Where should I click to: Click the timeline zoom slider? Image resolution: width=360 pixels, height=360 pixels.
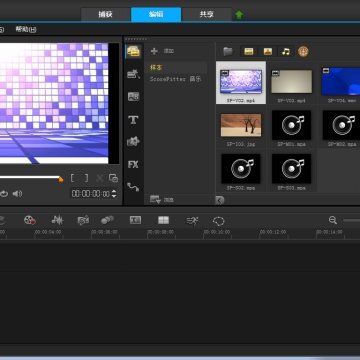(x=351, y=220)
